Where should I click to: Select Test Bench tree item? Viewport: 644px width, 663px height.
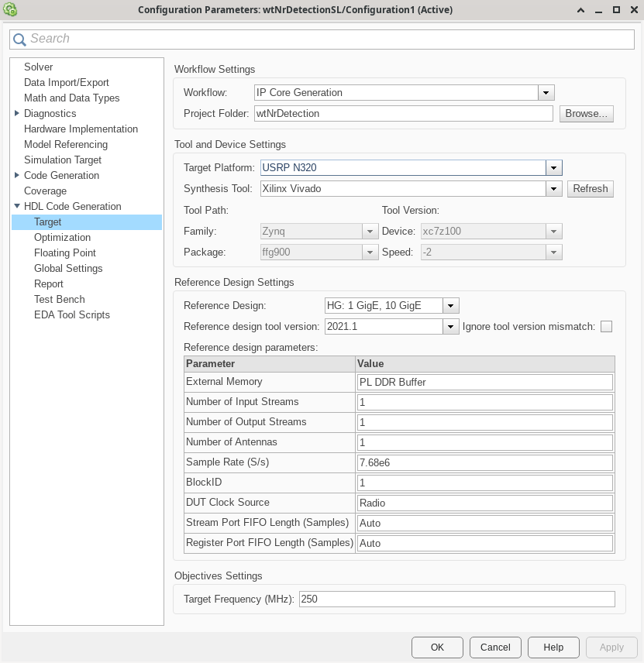click(60, 300)
